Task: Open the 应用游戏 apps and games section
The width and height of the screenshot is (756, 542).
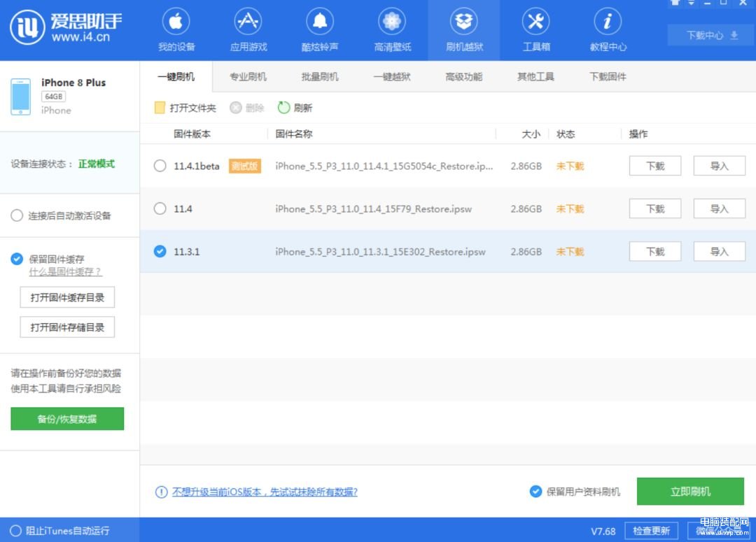Action: tap(248, 30)
